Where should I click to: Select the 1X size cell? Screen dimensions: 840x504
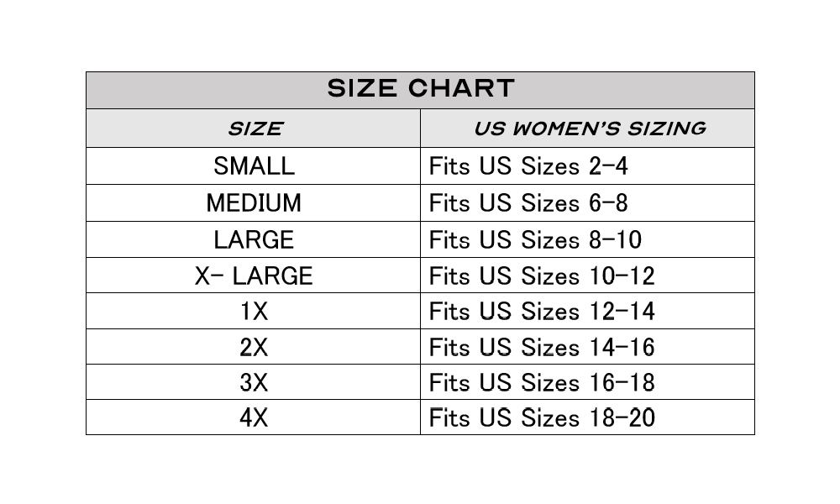coord(254,311)
